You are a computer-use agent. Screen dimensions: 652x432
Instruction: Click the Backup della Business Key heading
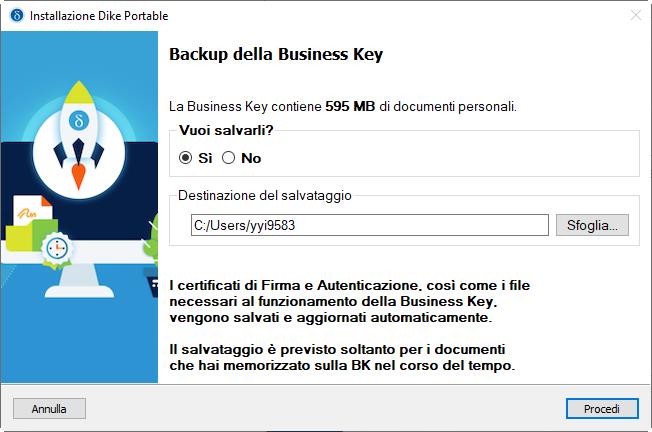click(x=276, y=54)
